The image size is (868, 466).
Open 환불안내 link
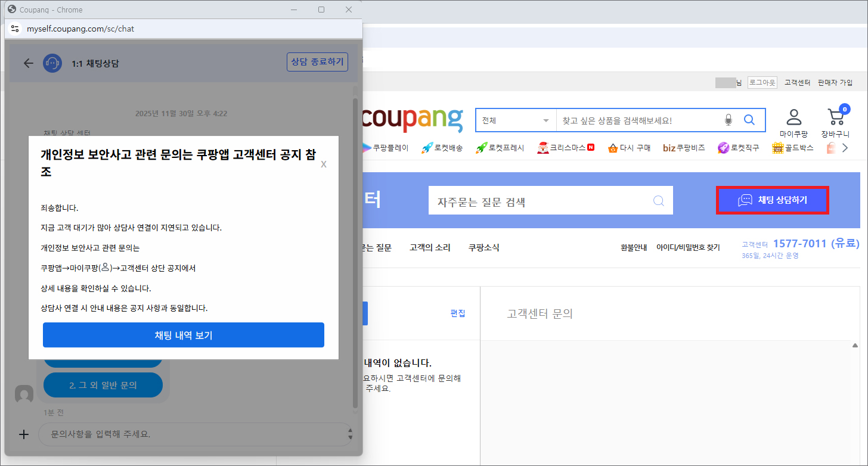(634, 247)
